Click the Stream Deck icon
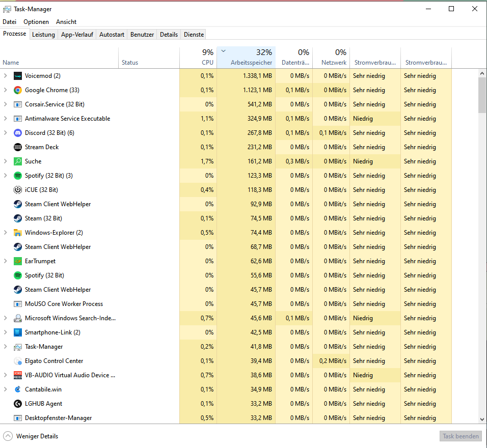Image resolution: width=487 pixels, height=448 pixels. 18,147
